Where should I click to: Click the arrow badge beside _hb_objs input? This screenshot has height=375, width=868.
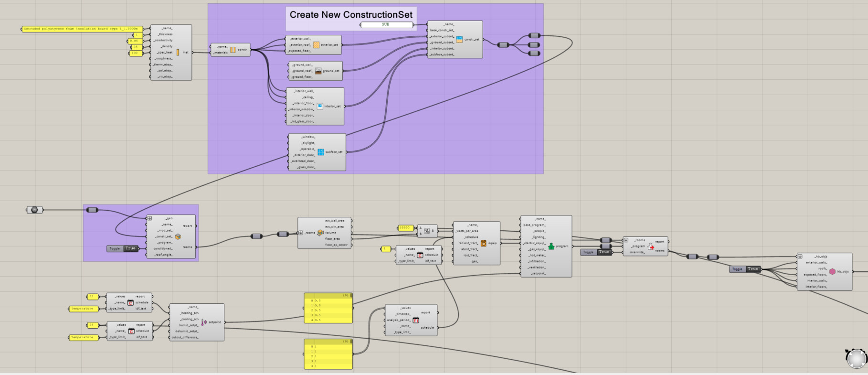(800, 257)
